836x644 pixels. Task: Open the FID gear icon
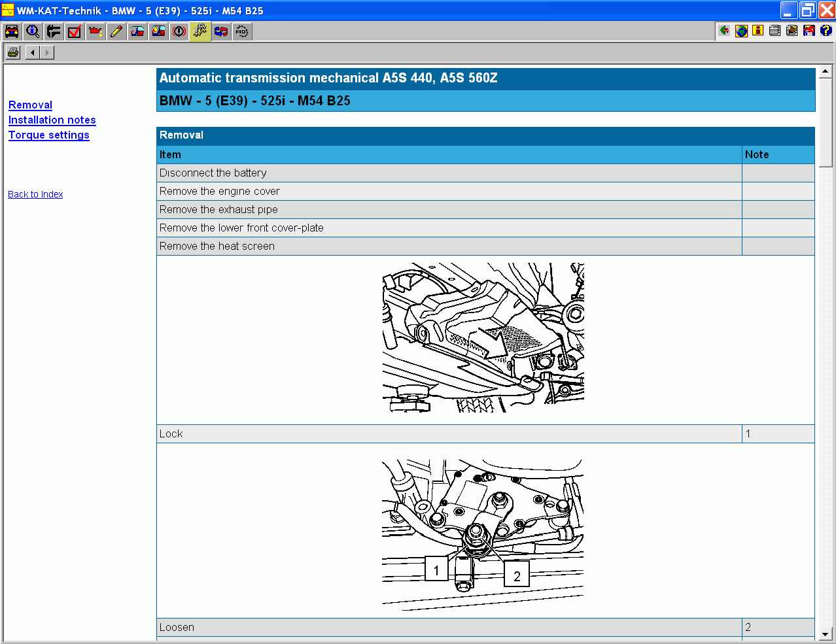tap(243, 31)
